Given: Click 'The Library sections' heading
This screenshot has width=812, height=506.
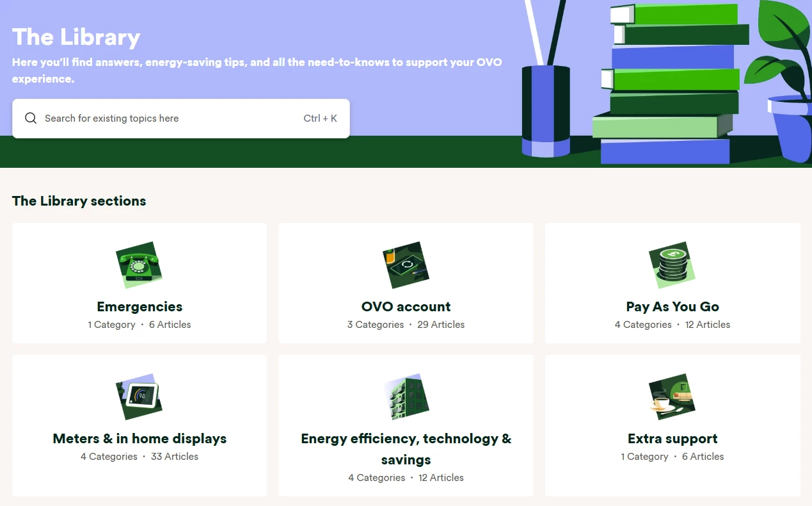Looking at the screenshot, I should (79, 201).
